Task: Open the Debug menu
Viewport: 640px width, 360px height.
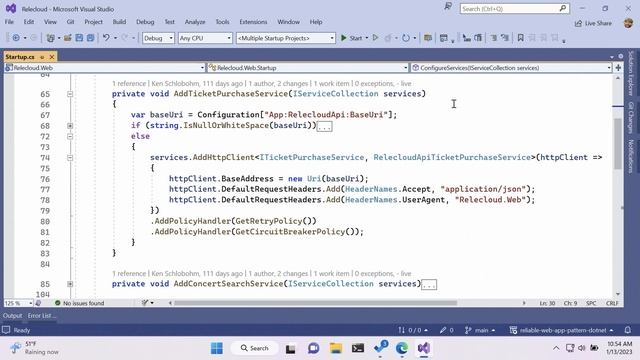Action: click(145, 22)
